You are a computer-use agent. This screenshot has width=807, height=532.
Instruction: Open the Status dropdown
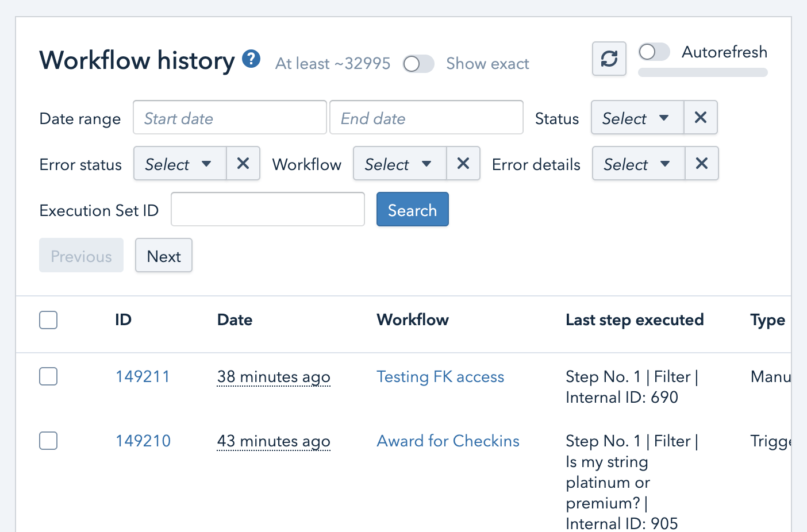click(x=637, y=118)
